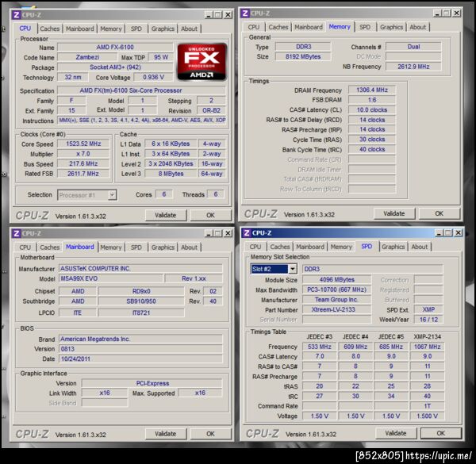
Task: Open the About tab in CPU window
Action: point(189,29)
